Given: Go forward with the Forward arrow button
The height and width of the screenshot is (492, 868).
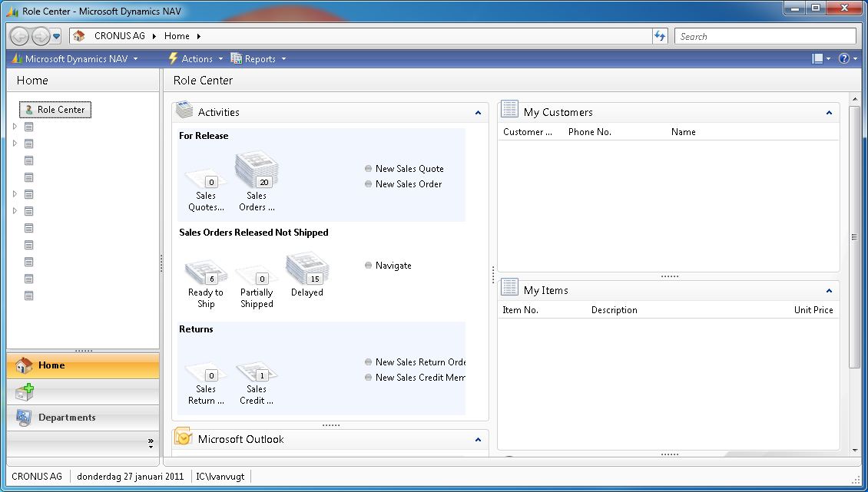Looking at the screenshot, I should (x=41, y=37).
